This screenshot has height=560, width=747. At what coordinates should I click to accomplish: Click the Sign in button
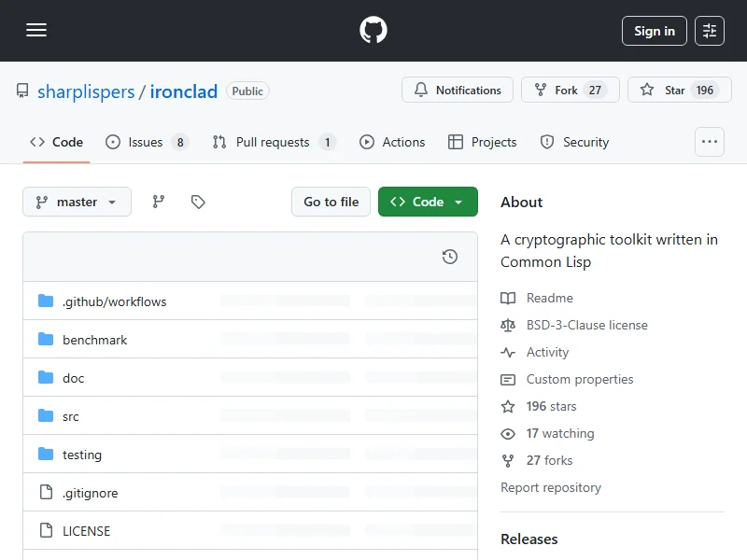pos(654,31)
